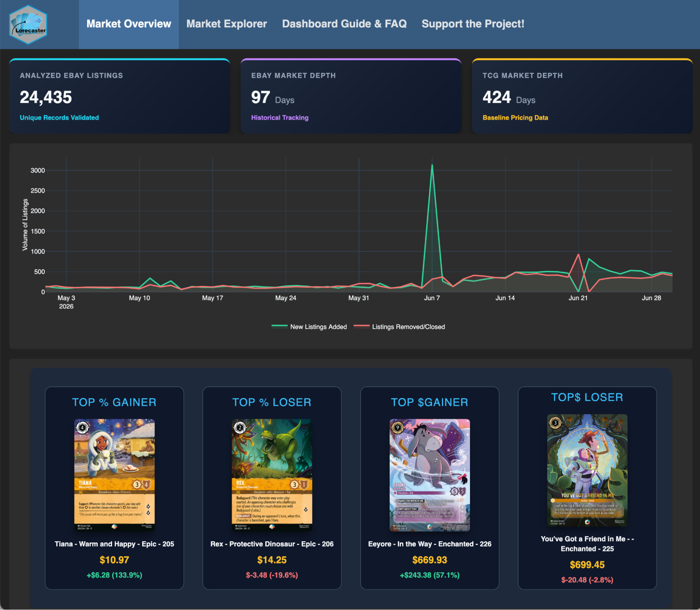Select the $669.93 price
Viewport: 700px width, 610px height.
coord(430,560)
